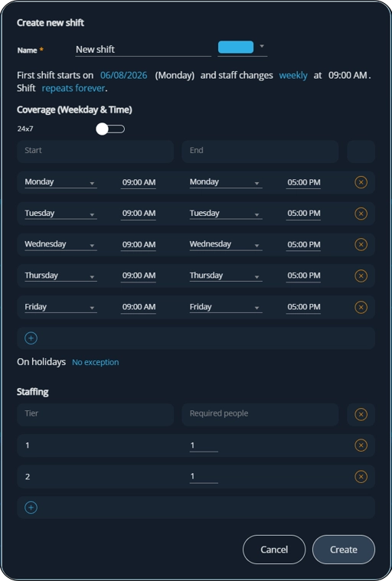Edit required people for tier 2

(204, 476)
